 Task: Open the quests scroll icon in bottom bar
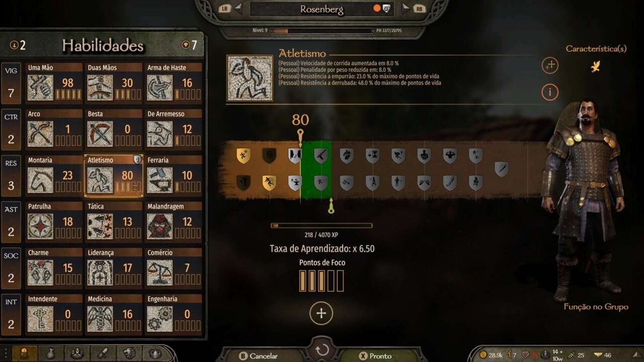[103, 353]
